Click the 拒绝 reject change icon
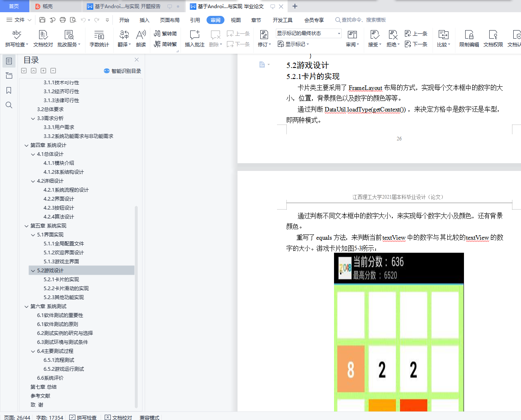Screen dimensions: 521x420 click(393, 35)
